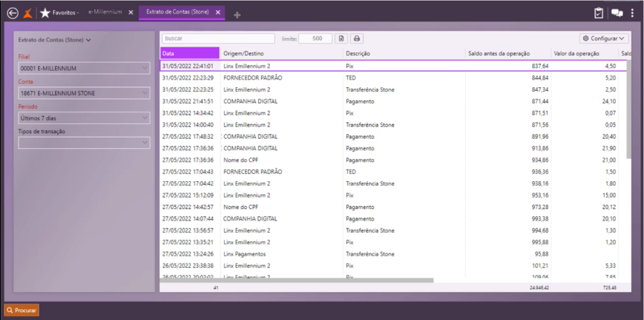Click the Procurar button
644x320 pixels.
(21, 311)
